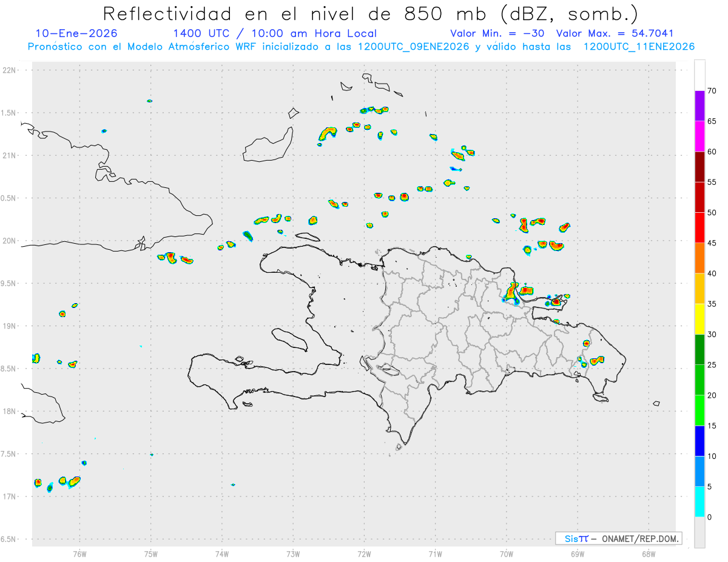
Task: Click the purple 65–70 dBZ color segment
Action: 699,106
